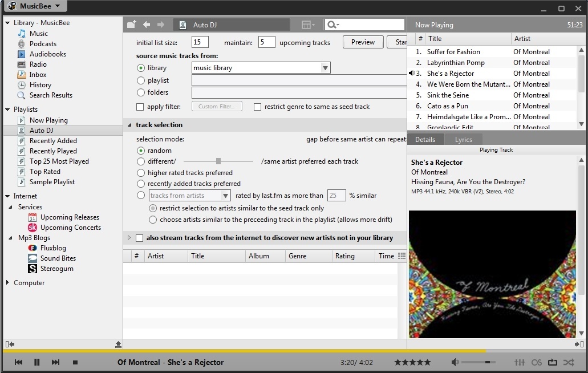This screenshot has width=588, height=373.
Task: Open the Recently Added playlist
Action: click(x=53, y=141)
